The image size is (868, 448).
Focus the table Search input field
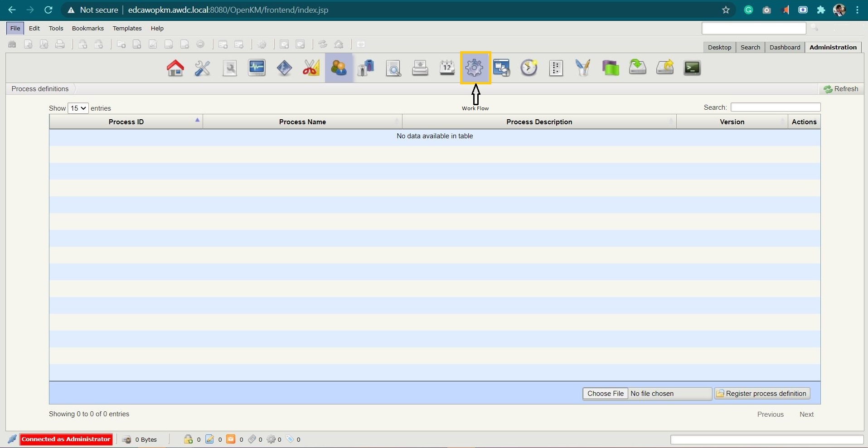click(776, 107)
